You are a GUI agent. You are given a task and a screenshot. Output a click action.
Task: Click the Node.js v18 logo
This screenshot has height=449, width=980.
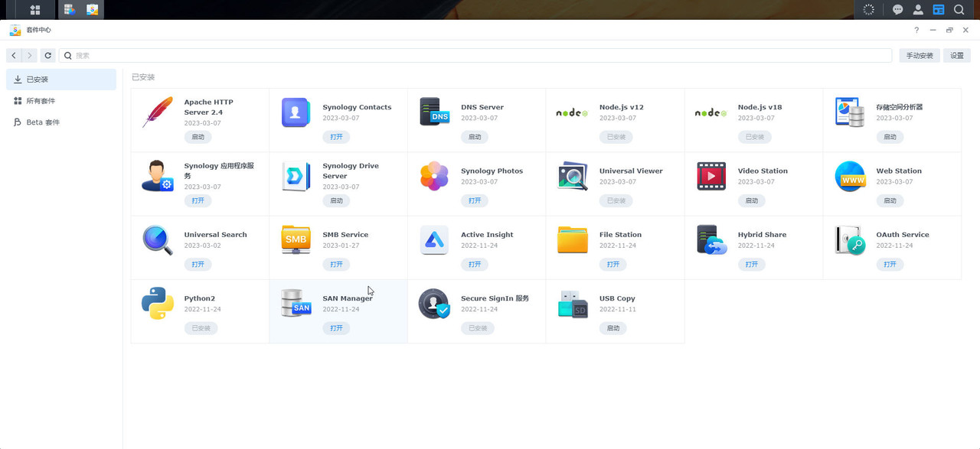point(710,112)
